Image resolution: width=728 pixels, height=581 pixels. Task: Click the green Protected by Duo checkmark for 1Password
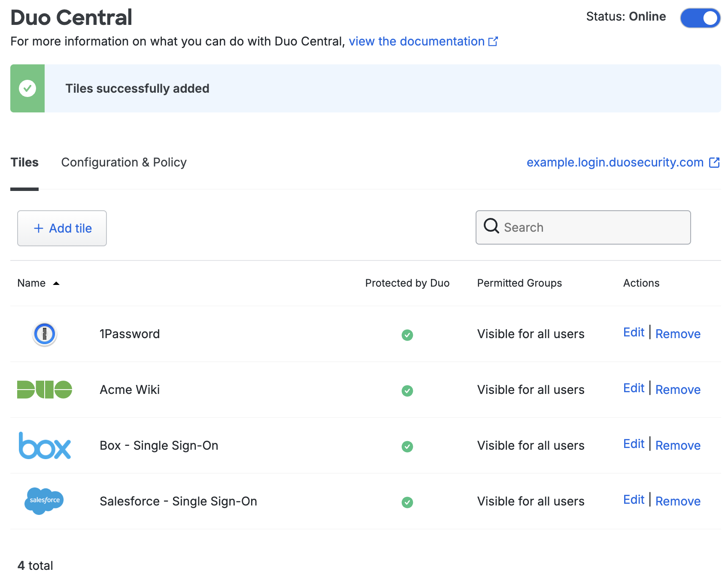click(x=408, y=335)
